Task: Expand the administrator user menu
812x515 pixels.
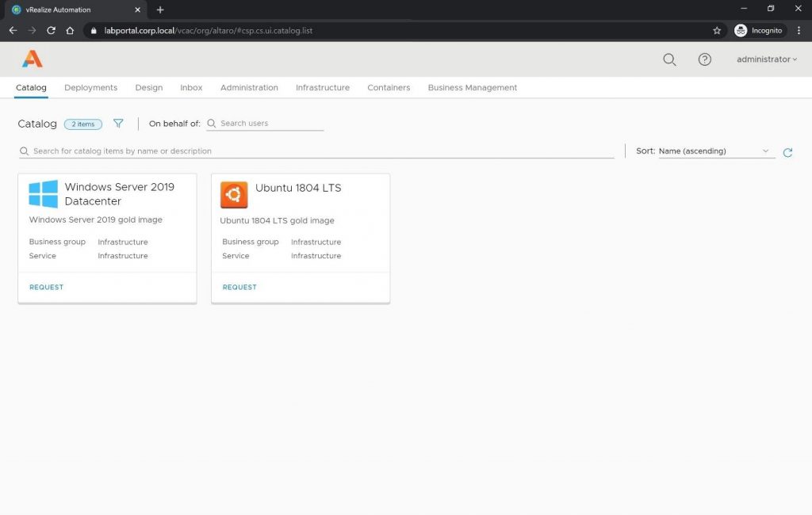Action: click(767, 59)
